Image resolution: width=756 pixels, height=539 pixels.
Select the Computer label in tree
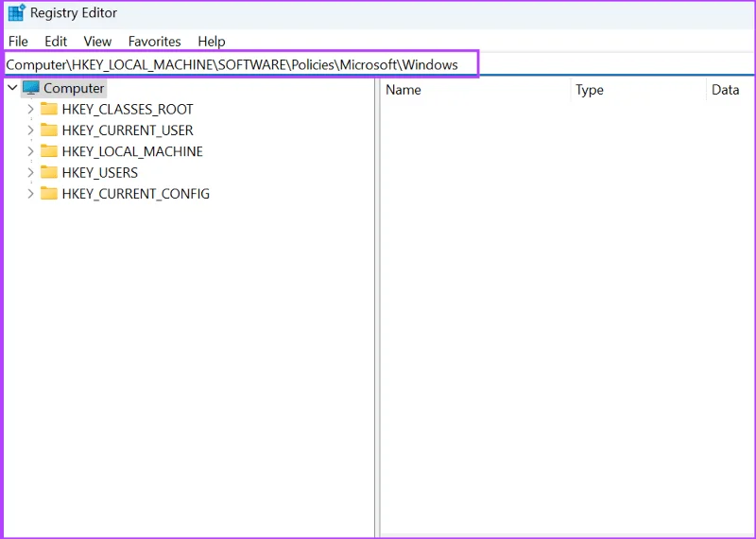click(74, 88)
